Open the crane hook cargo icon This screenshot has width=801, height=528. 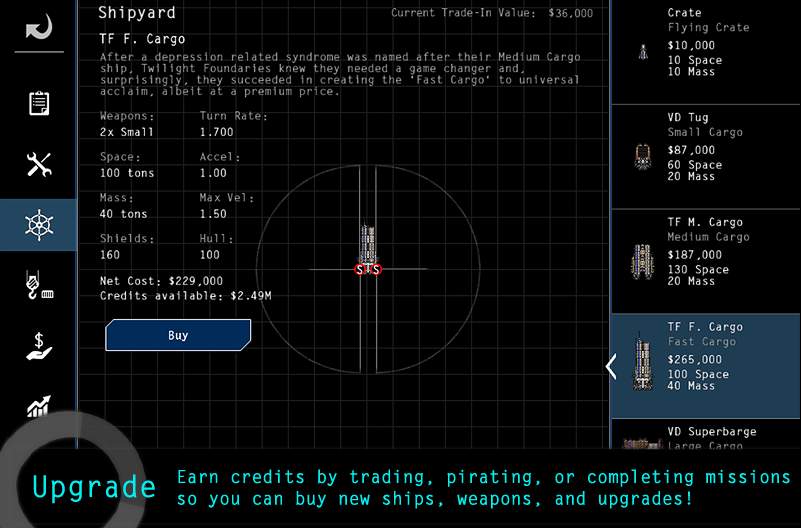pos(39,286)
